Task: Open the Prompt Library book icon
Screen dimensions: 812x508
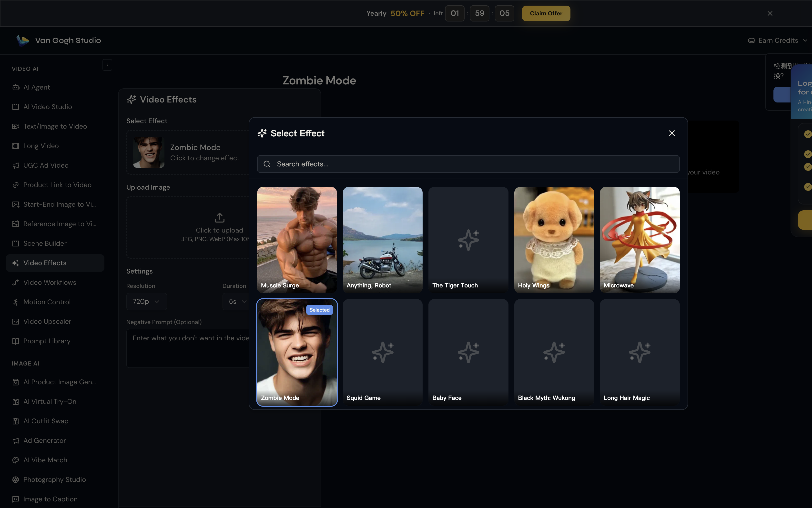Action: tap(15, 341)
